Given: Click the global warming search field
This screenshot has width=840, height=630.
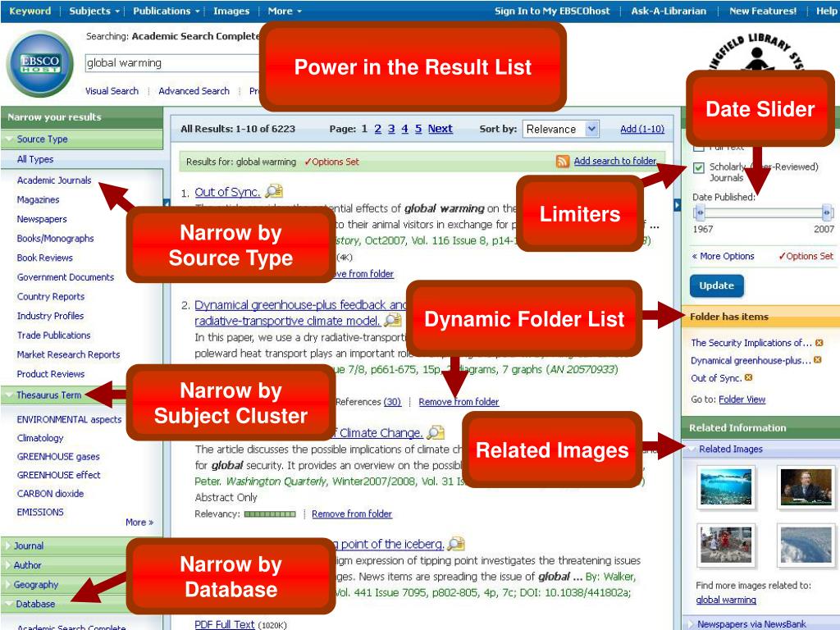Looking at the screenshot, I should pos(171,63).
